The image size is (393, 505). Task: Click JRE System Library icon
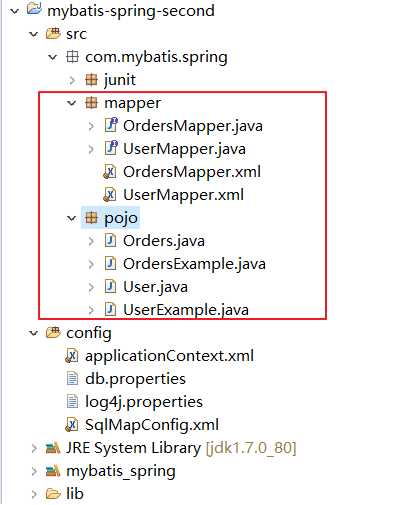point(53,448)
